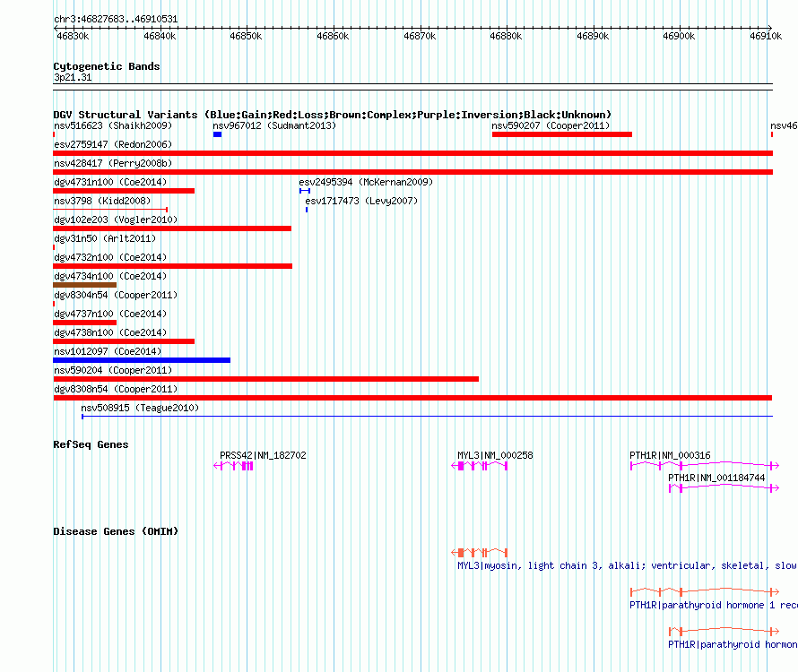Select the dgv4737n100 (Coe2014) red bar

coord(84,323)
